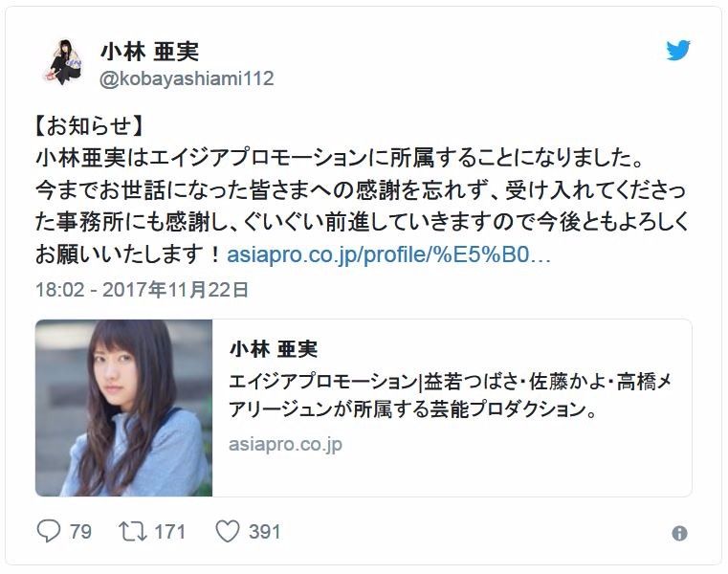Screen dimensions: 728x574
Task: Click the 79 replies count
Action: click(80, 531)
